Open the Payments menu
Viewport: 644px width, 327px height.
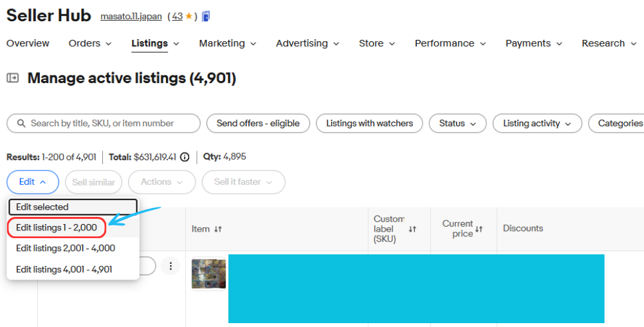[533, 43]
